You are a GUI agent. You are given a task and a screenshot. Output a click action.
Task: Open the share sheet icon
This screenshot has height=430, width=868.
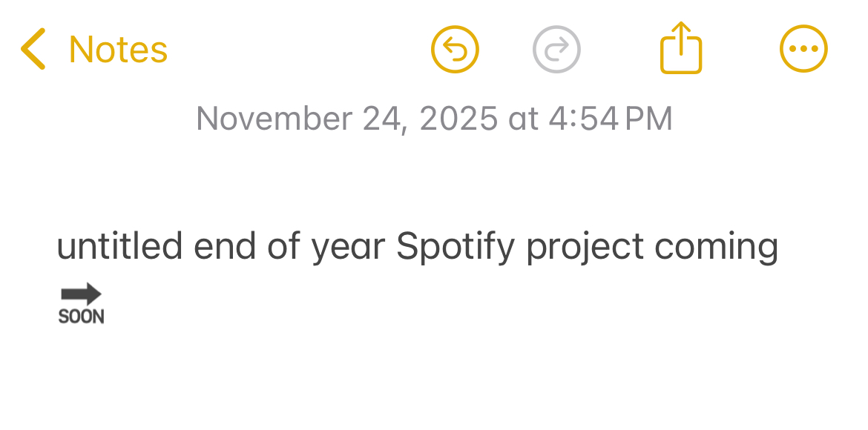680,49
